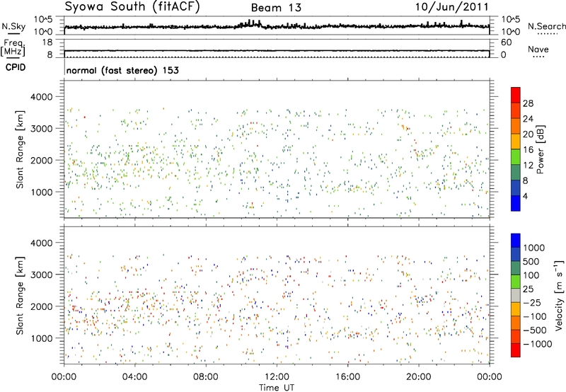Click the 'Power [dB]' colorbar label
The height and width of the screenshot is (392, 566).
click(x=541, y=149)
